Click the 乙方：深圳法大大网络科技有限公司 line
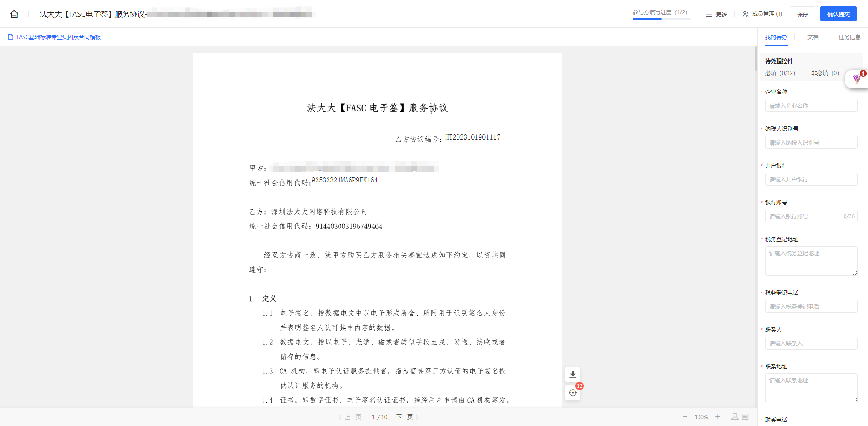This screenshot has width=868, height=426. tap(308, 212)
